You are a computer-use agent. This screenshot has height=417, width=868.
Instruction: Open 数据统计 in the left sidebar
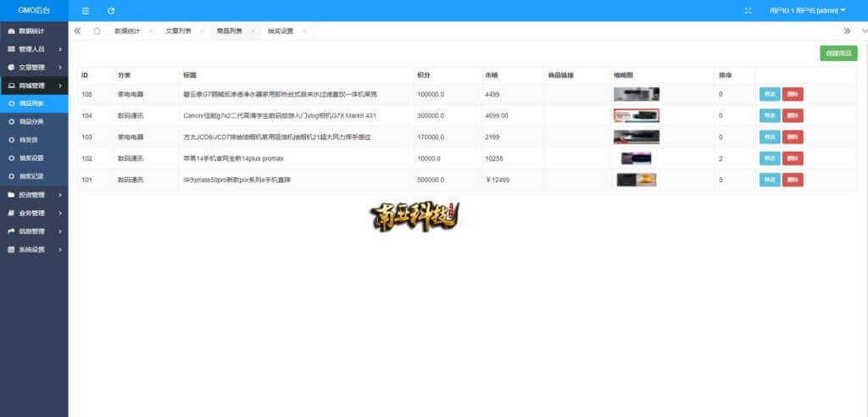pyautogui.click(x=34, y=31)
